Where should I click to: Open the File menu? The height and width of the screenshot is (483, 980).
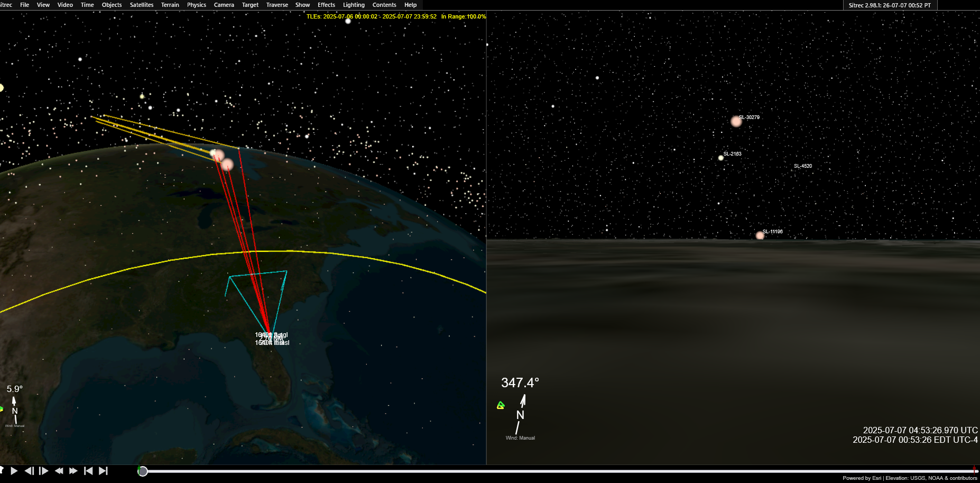tap(24, 5)
